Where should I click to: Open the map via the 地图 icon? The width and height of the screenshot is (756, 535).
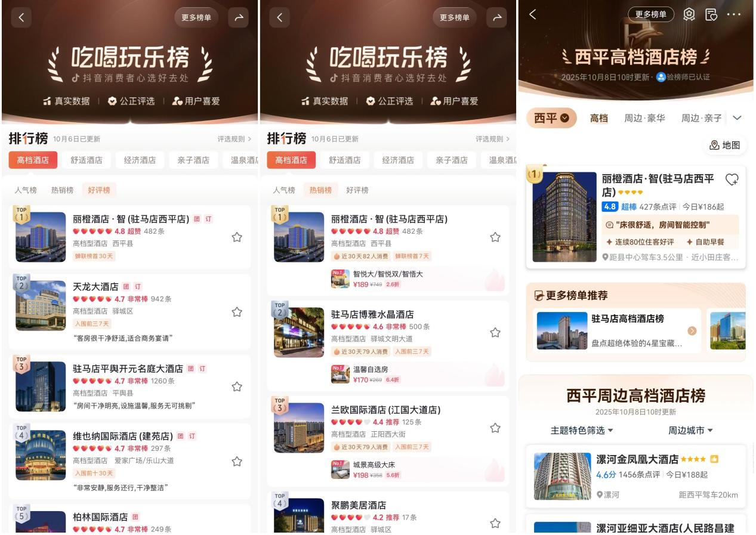point(726,145)
